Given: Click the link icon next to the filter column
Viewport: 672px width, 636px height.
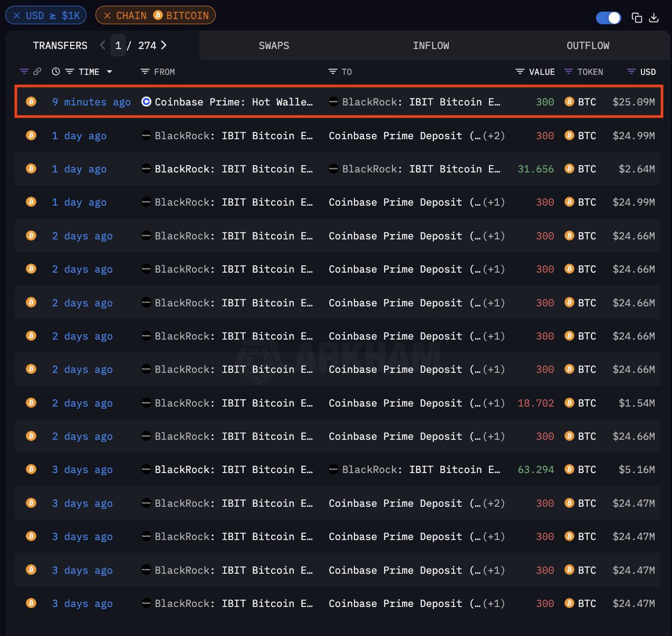Looking at the screenshot, I should 38,72.
